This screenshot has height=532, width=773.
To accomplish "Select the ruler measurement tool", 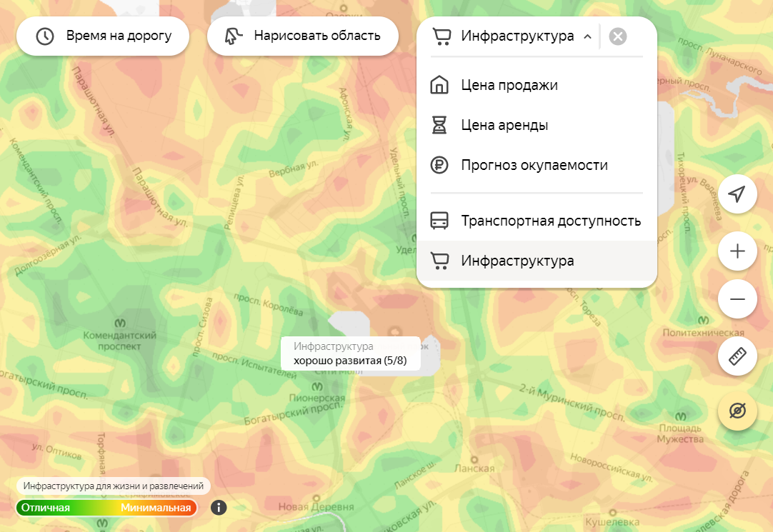I will (x=737, y=356).
